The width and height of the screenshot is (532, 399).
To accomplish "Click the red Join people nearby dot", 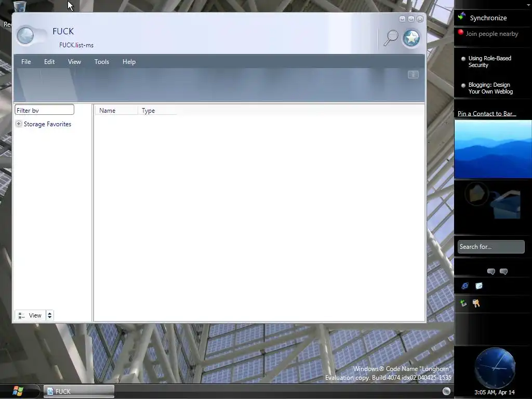I will coord(460,32).
